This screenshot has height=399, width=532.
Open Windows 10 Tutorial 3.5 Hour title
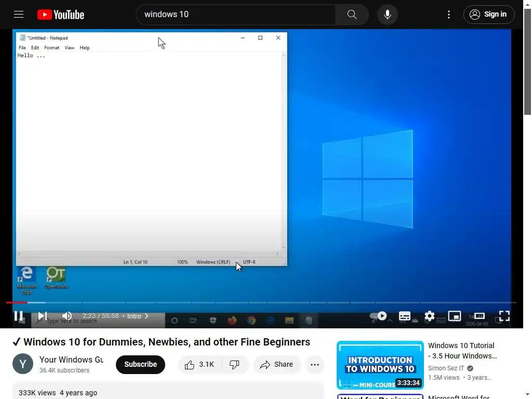coord(462,351)
